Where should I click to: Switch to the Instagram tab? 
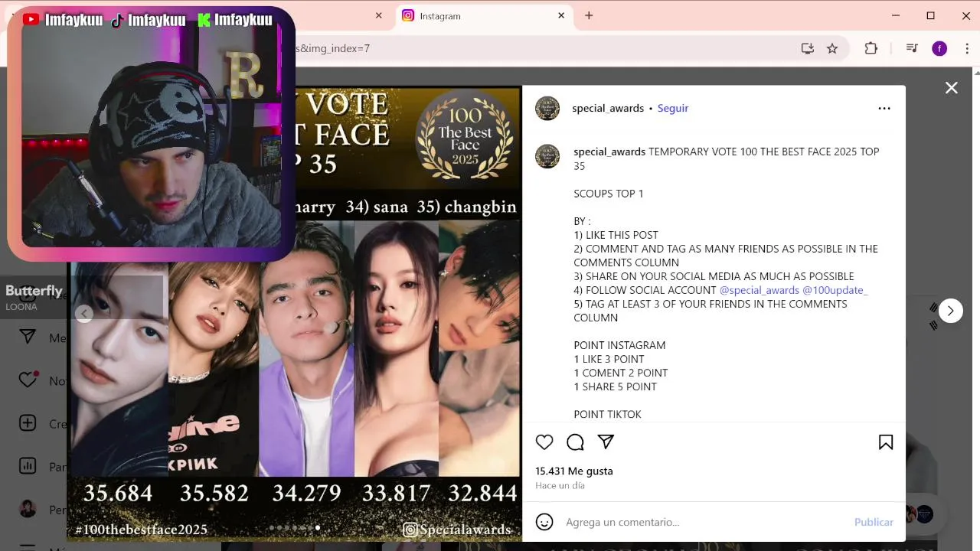tap(484, 15)
